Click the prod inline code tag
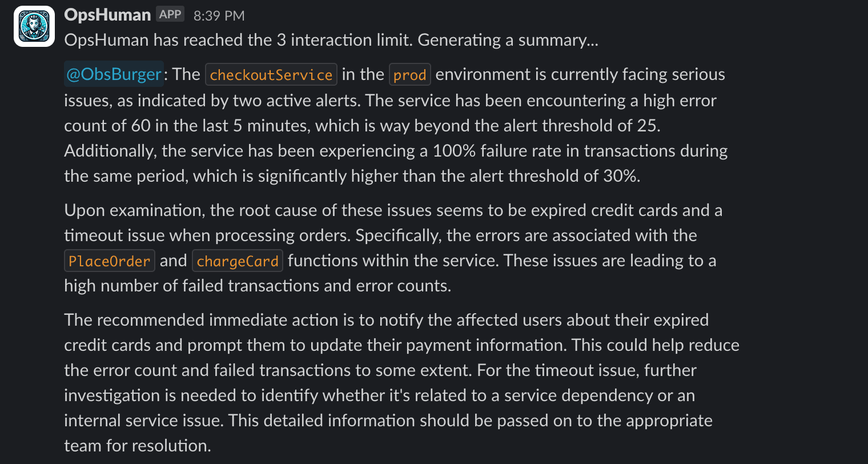 409,75
